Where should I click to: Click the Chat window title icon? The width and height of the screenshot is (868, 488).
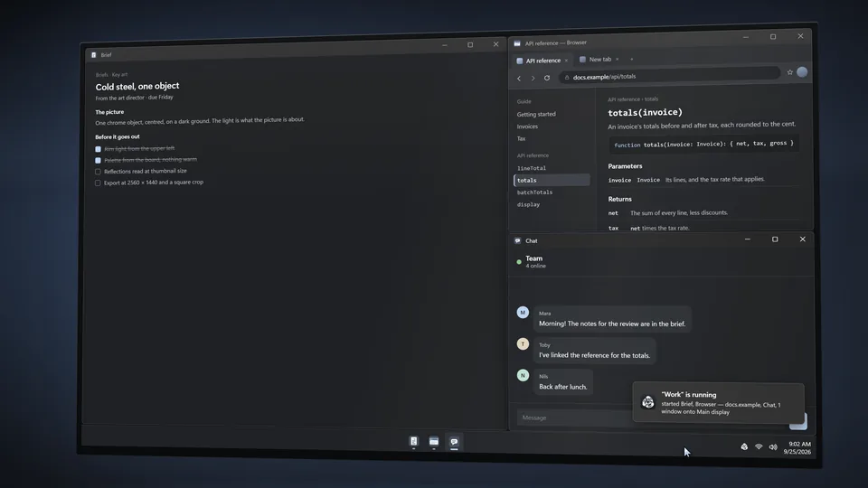coord(517,240)
